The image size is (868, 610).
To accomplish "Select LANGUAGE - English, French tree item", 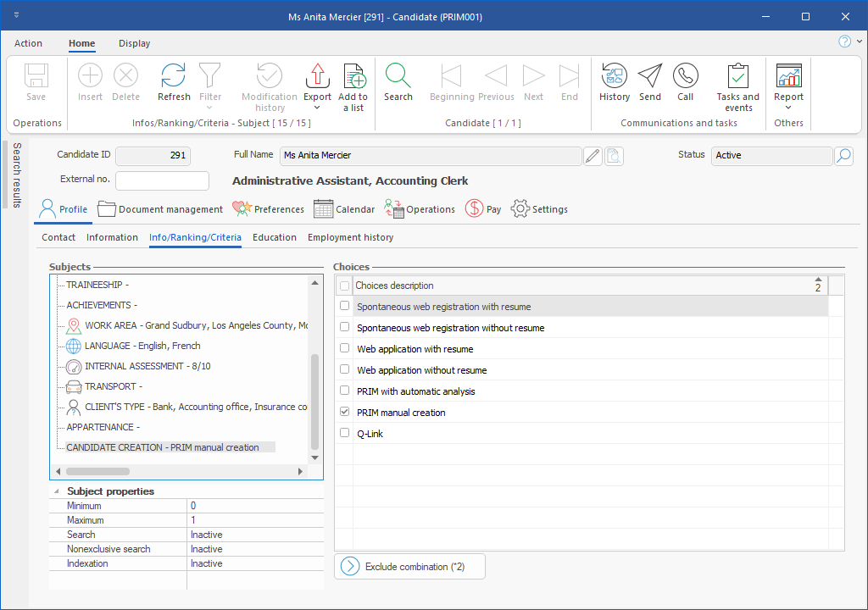I will click(142, 346).
